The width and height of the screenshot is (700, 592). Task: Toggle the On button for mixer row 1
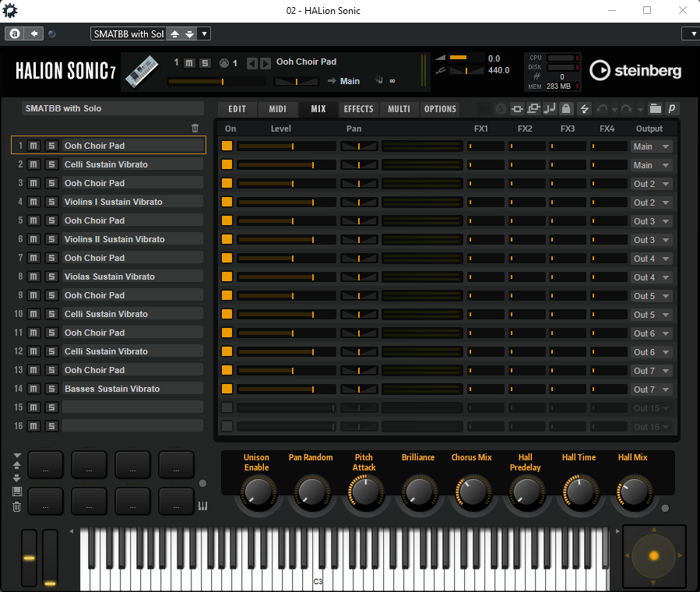[x=227, y=146]
